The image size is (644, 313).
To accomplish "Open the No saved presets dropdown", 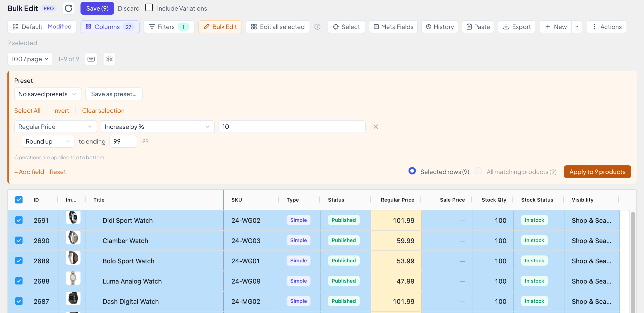I will [x=48, y=94].
